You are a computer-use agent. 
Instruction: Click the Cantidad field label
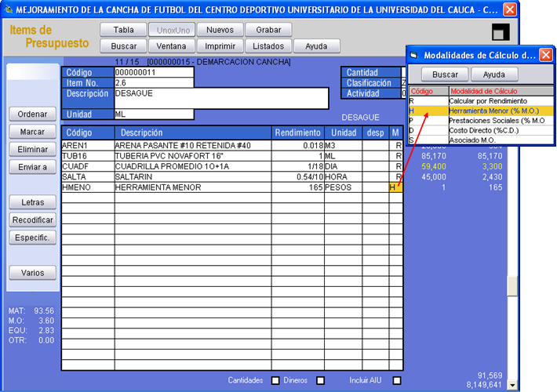pos(371,72)
